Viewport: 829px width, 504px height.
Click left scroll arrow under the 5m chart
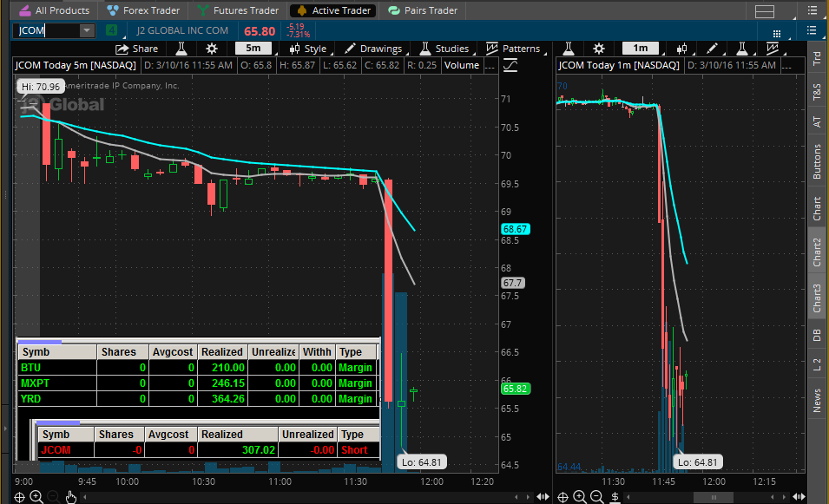pos(85,497)
